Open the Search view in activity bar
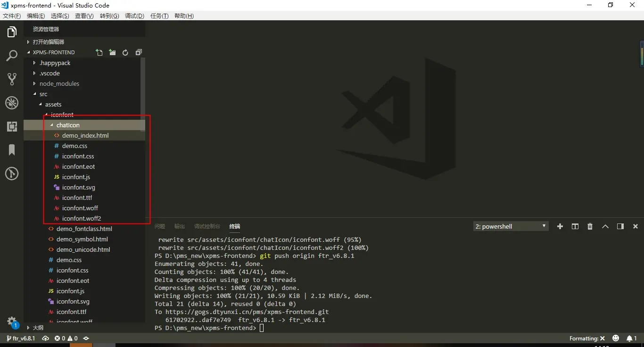 [x=12, y=56]
